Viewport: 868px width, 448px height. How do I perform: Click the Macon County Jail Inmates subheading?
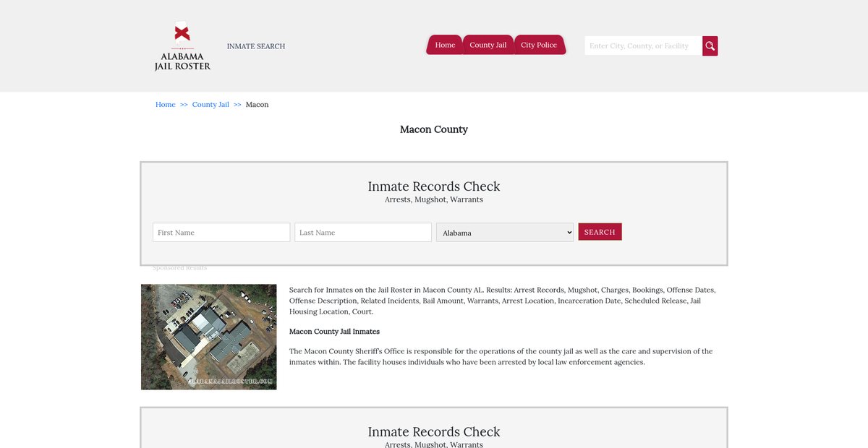pyautogui.click(x=334, y=332)
